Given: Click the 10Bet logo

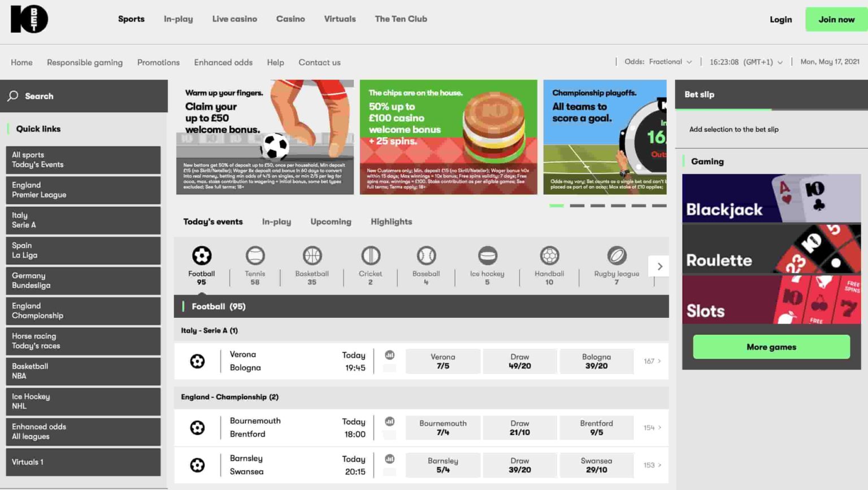Looking at the screenshot, I should tap(29, 19).
